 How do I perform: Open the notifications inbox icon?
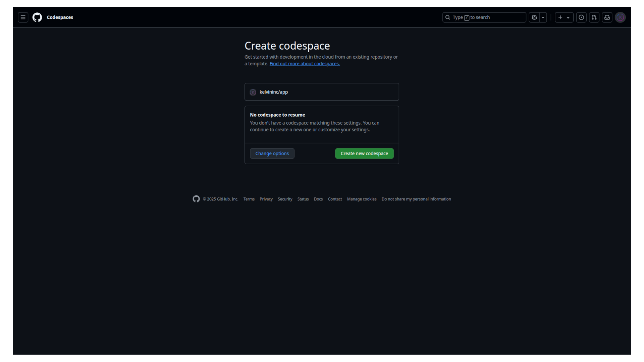(x=607, y=17)
